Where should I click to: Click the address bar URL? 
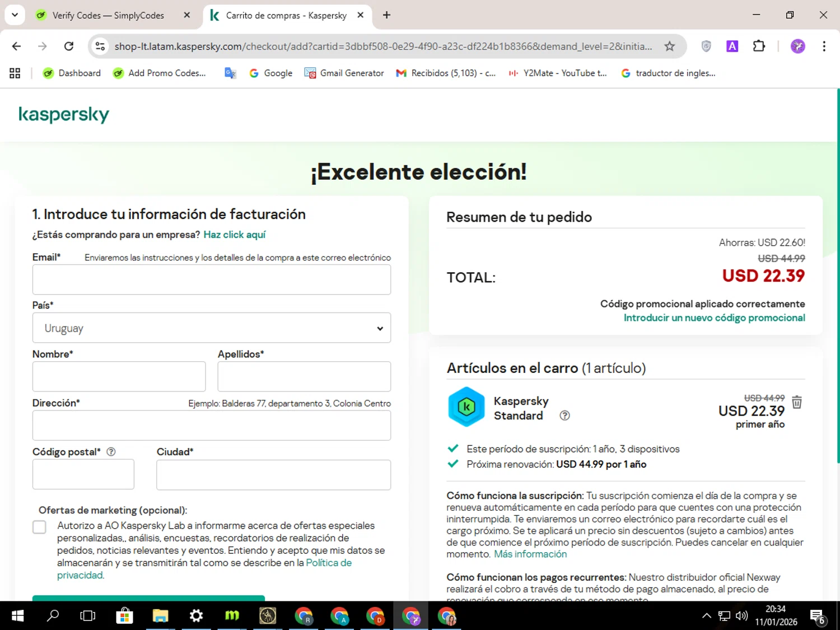[x=383, y=46]
